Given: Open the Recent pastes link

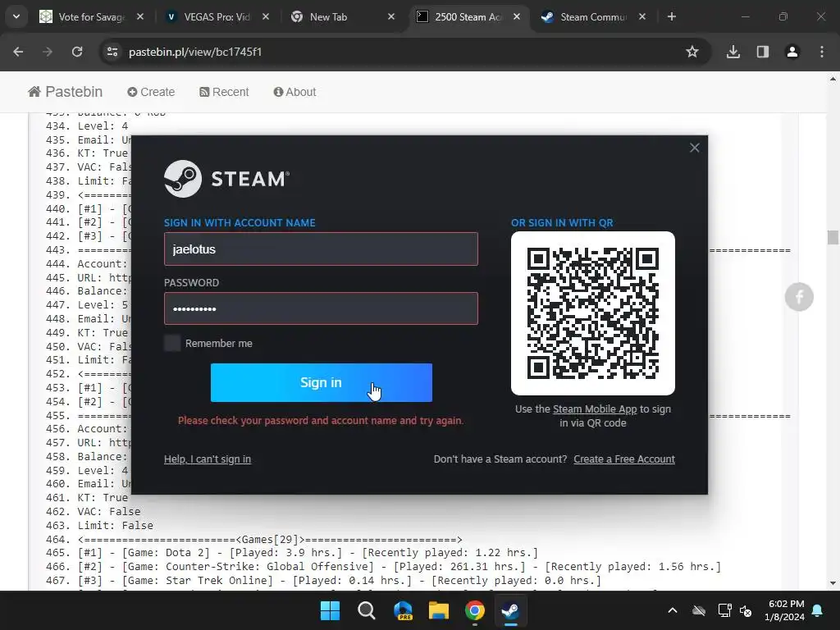Looking at the screenshot, I should [224, 92].
